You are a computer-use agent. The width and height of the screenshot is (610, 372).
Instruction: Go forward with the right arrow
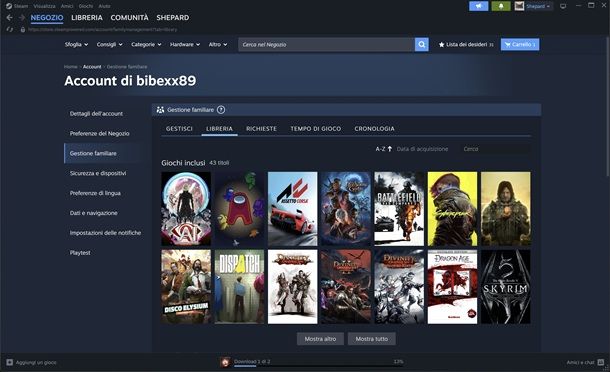pos(22,18)
